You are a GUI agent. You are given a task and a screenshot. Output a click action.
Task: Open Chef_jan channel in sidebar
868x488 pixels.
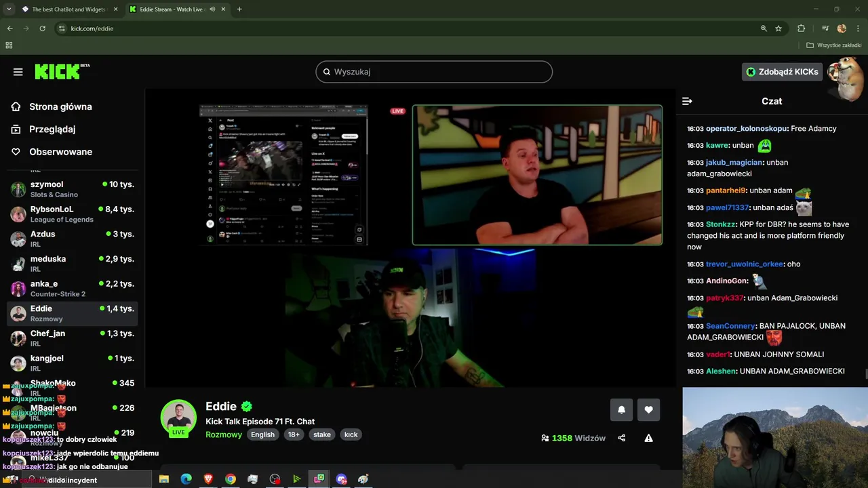73,338
